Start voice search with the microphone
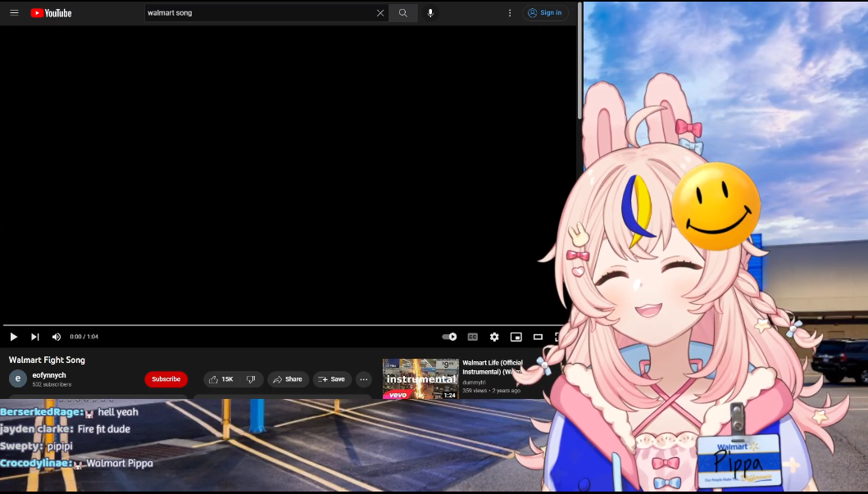The image size is (868, 494). coord(430,13)
